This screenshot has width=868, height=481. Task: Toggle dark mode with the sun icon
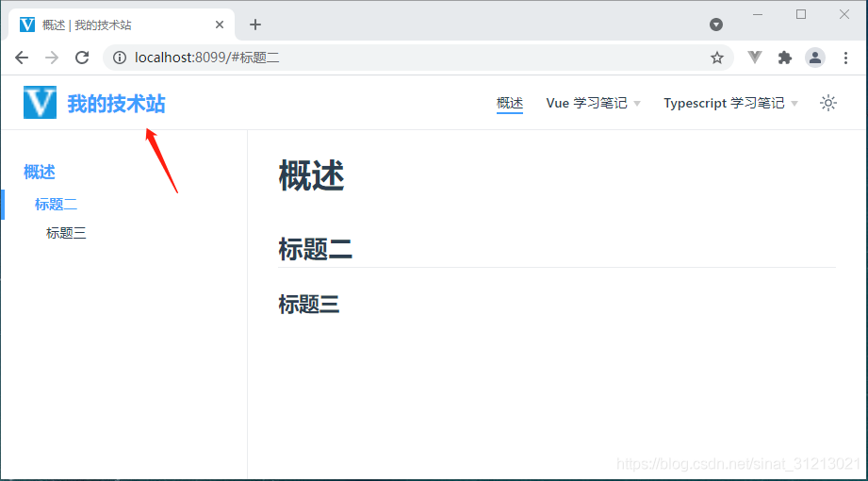pyautogui.click(x=827, y=103)
